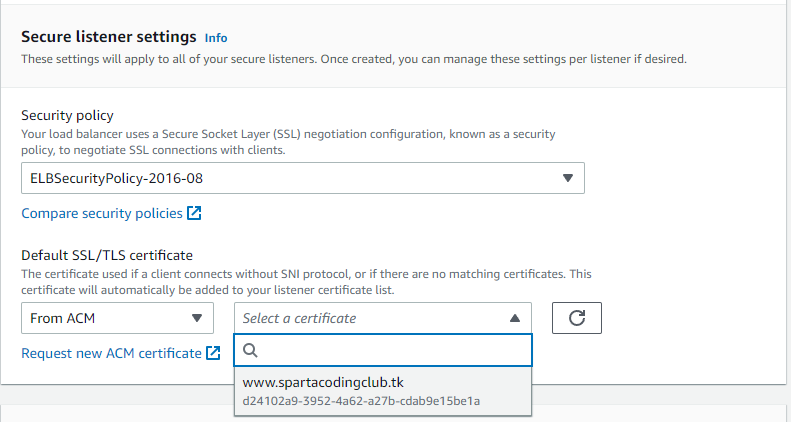Select certificate ID d24102a9-3952-4a62-a27b-cdab9e15be1a

point(361,401)
